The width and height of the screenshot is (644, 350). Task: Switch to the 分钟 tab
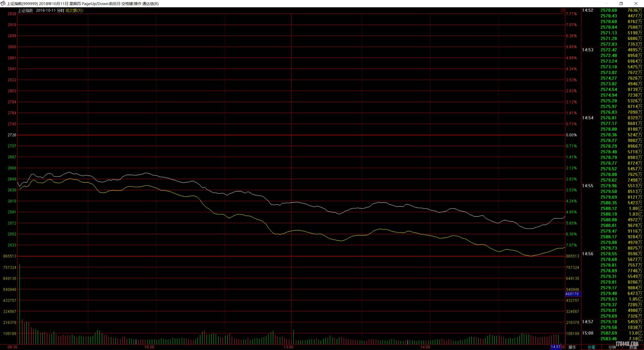coord(612,347)
